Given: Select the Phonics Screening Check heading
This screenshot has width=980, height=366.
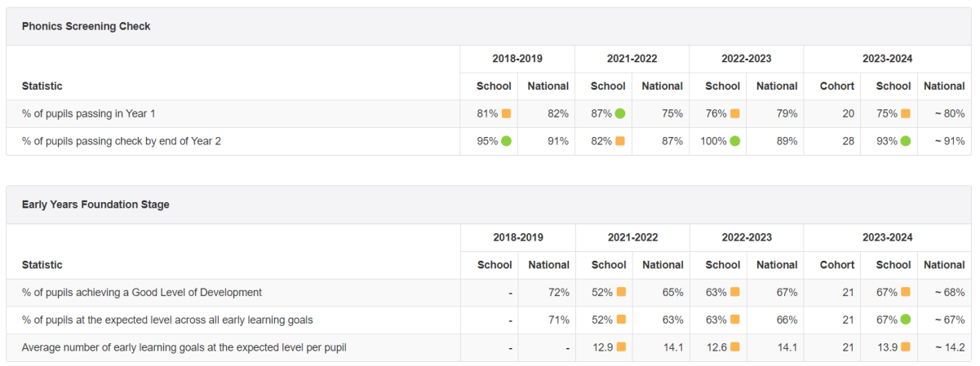Looking at the screenshot, I should 86,26.
